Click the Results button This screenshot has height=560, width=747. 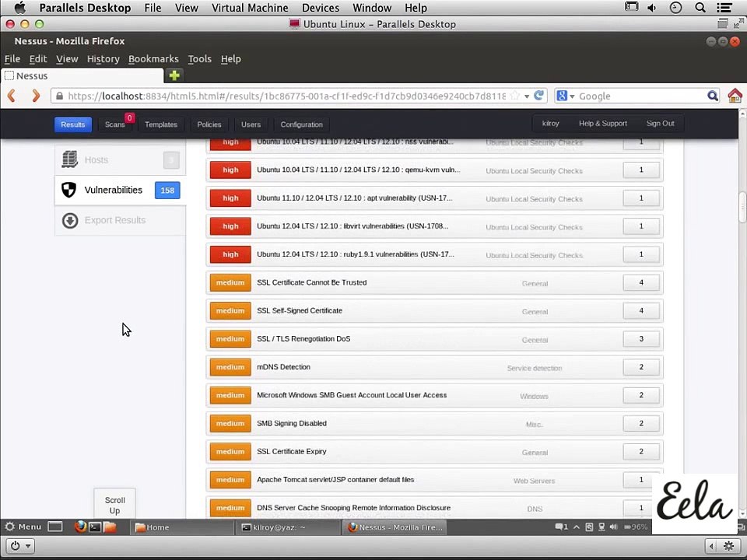point(73,124)
